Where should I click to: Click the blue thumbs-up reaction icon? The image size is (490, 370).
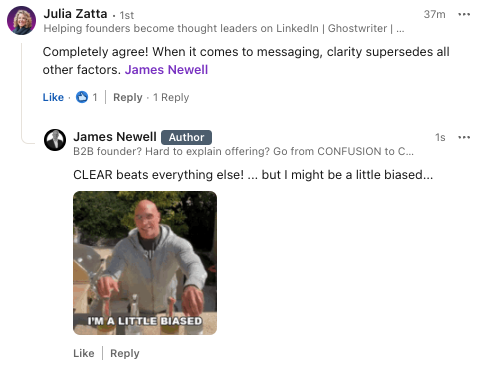[x=82, y=97]
